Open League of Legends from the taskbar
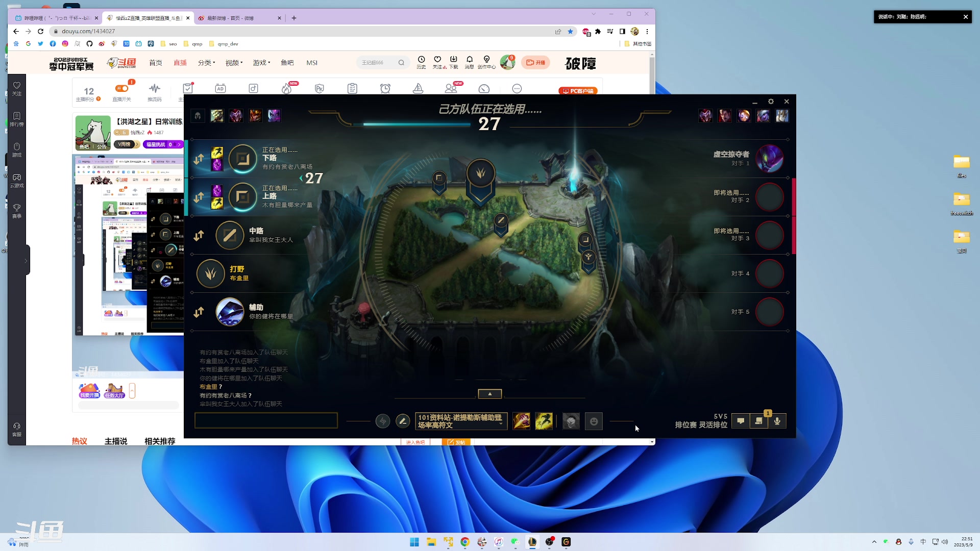This screenshot has width=980, height=551. point(532,542)
